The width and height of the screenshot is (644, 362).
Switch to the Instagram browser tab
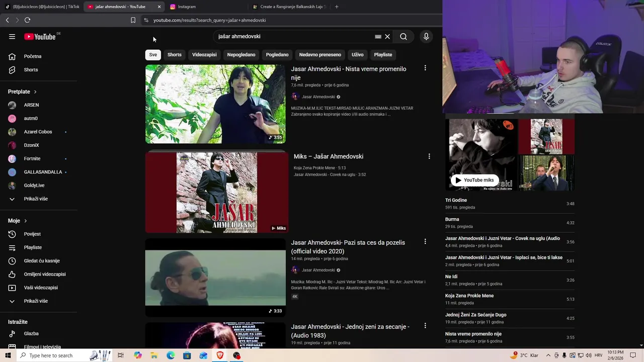pyautogui.click(x=206, y=7)
